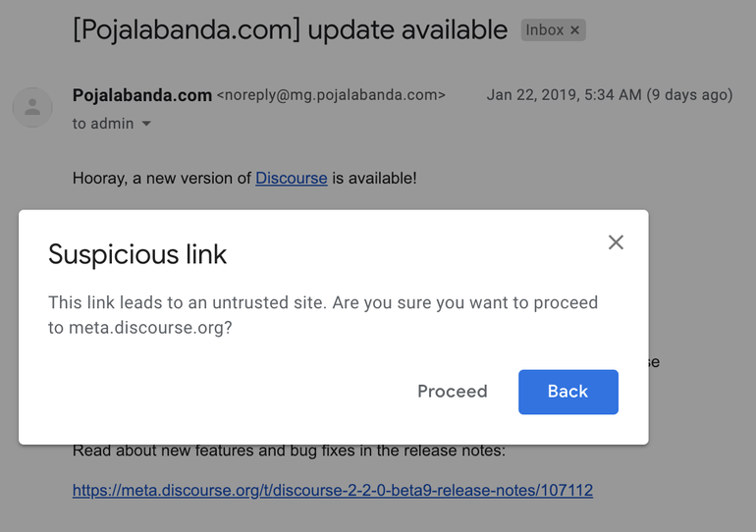The height and width of the screenshot is (532, 756).
Task: Click the Inbox label chip
Action: [544, 30]
